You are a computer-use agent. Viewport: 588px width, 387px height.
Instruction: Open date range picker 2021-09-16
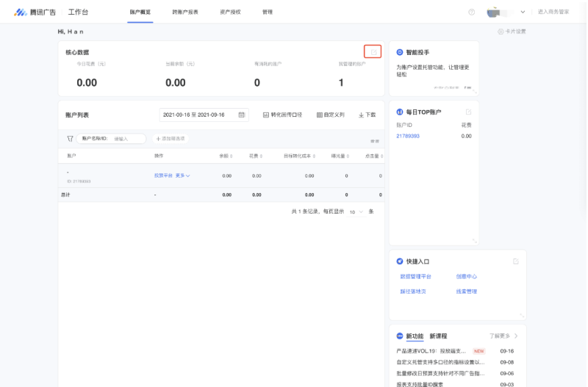pyautogui.click(x=204, y=115)
